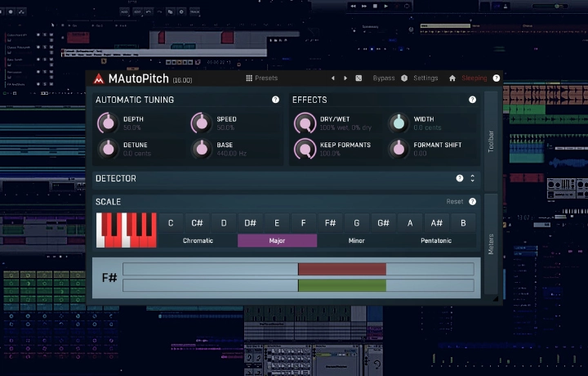Toggle note F in scale
This screenshot has height=376, width=588.
coord(303,223)
